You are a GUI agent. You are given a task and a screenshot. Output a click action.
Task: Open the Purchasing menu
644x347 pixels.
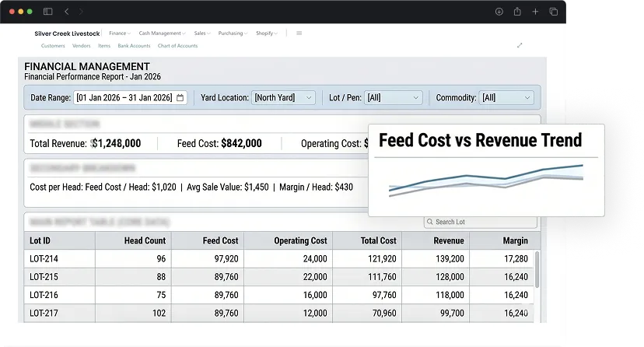point(233,33)
